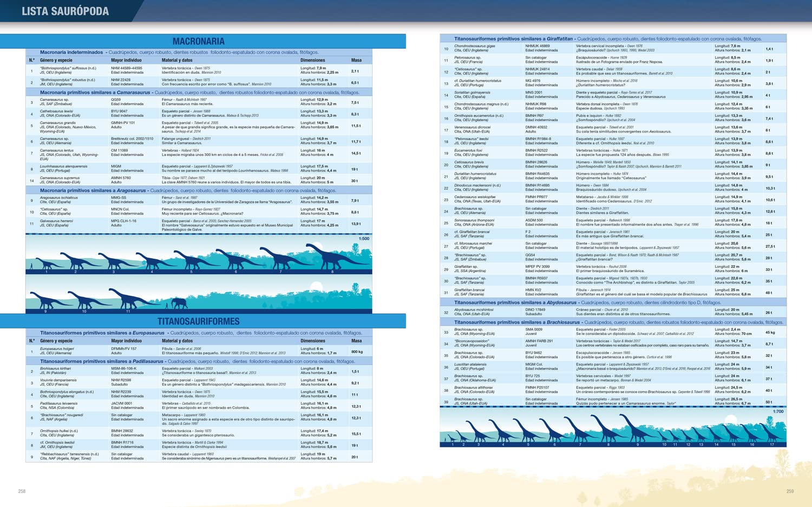This screenshot has width=812, height=507.
Task: Click the '1:700' scale label
Action: tap(778, 412)
